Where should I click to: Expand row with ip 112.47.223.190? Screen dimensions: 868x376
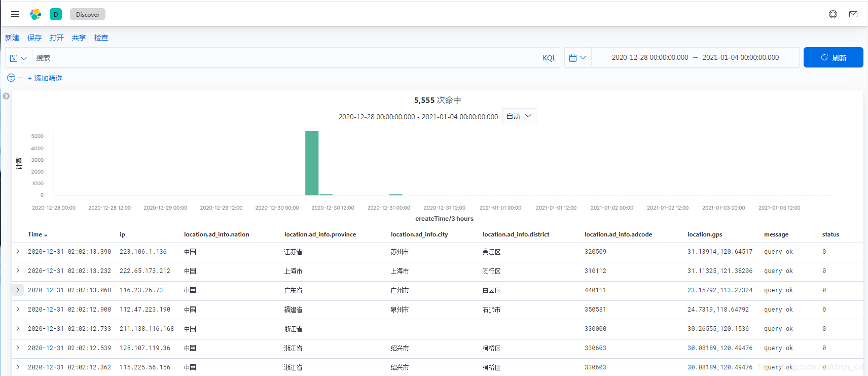click(18, 310)
